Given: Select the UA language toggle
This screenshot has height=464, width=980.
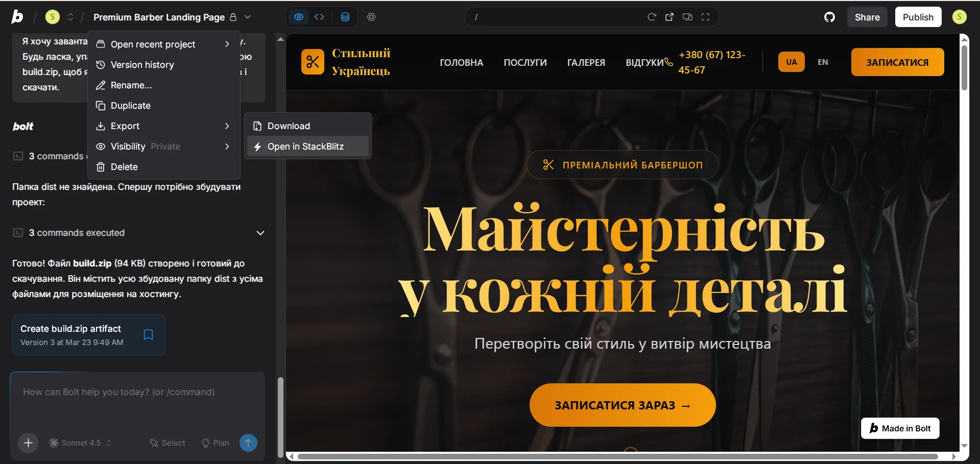Looking at the screenshot, I should (791, 62).
